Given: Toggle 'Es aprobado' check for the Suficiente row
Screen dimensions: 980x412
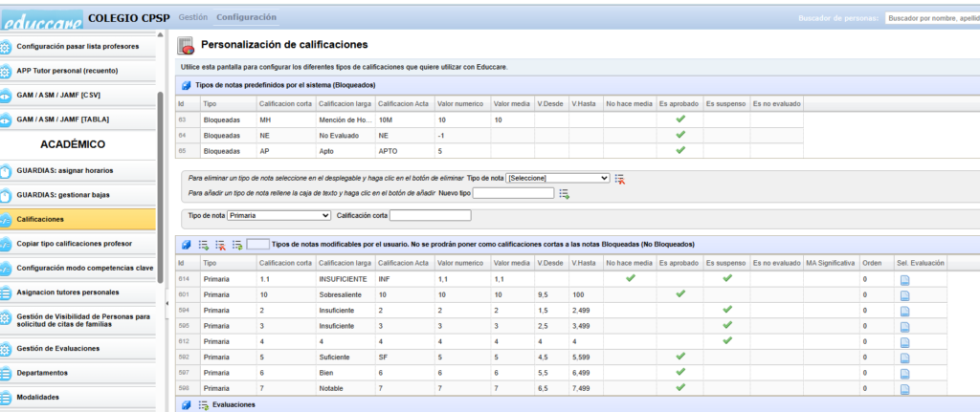Looking at the screenshot, I should (x=680, y=356).
